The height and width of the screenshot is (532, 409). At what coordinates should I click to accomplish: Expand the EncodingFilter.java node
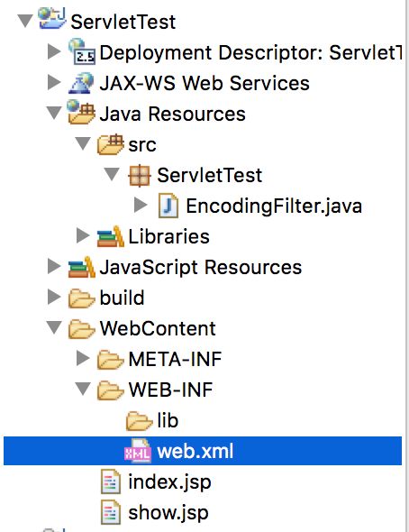pos(141,205)
